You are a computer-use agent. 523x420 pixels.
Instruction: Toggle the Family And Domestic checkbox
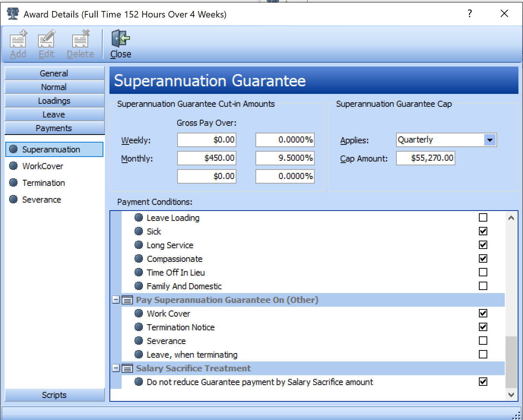point(483,286)
